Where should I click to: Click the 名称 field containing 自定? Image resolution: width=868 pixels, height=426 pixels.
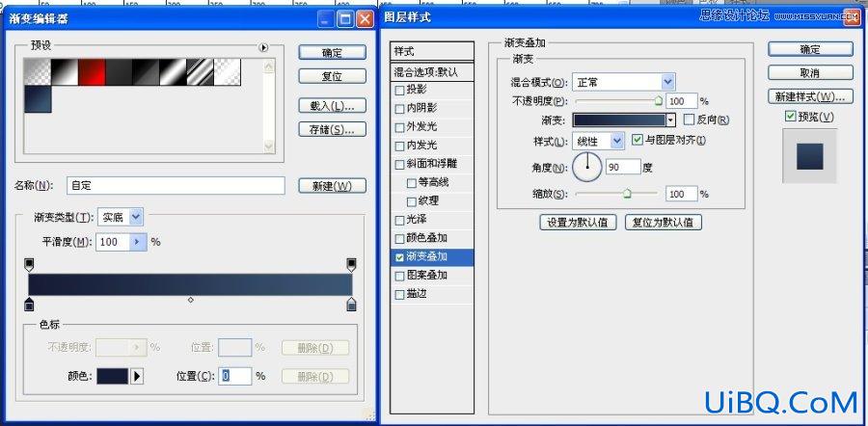(176, 186)
